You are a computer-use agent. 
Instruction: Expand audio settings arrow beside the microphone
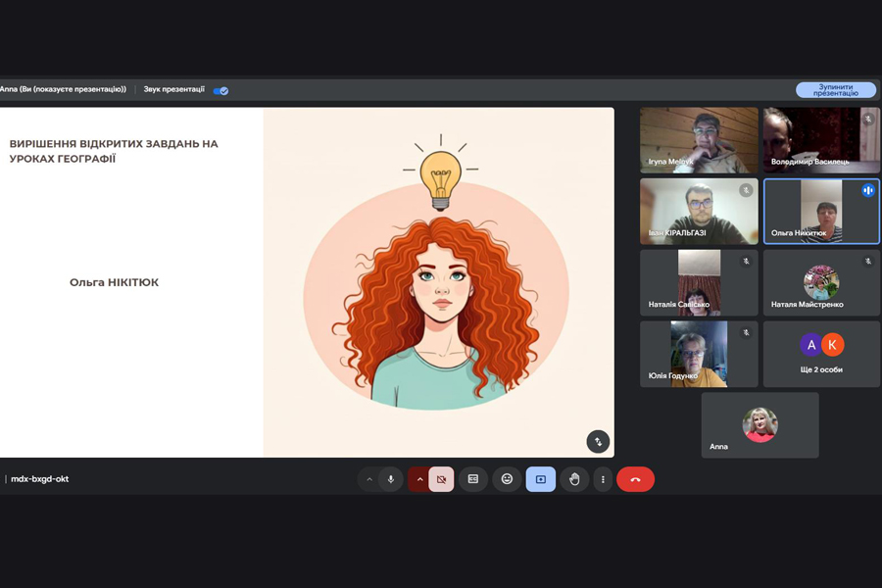click(369, 479)
